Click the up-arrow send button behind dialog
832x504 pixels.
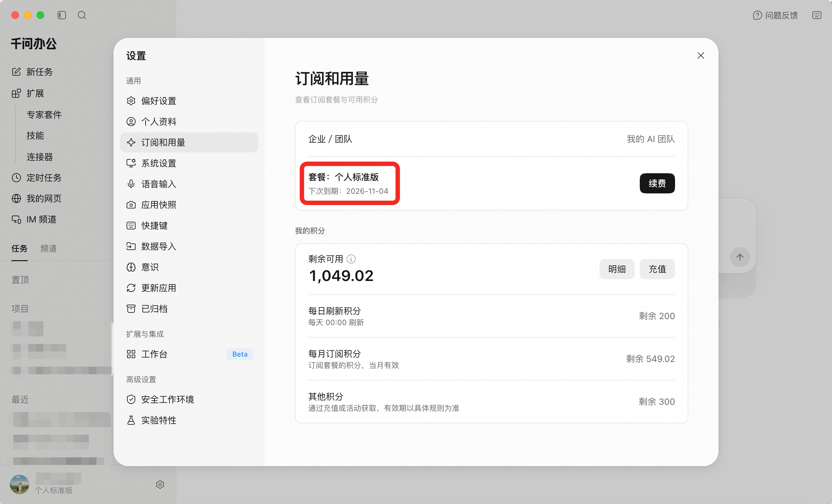pos(739,257)
